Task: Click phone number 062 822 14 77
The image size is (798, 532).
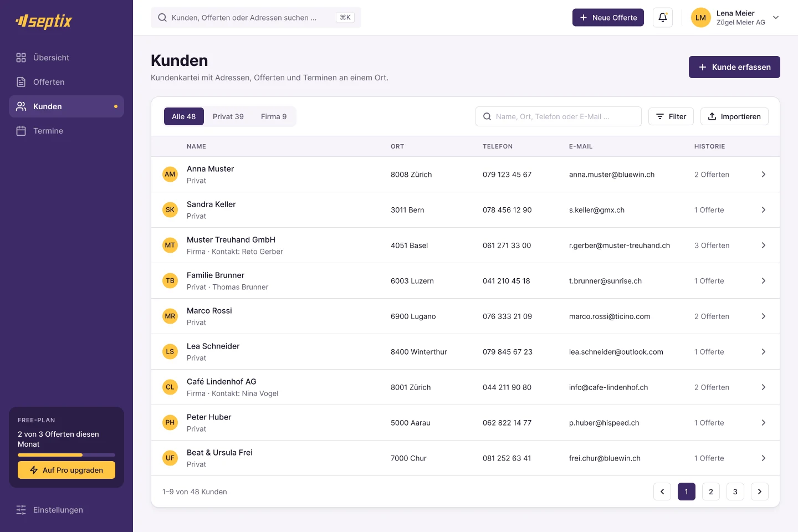Action: click(x=507, y=423)
